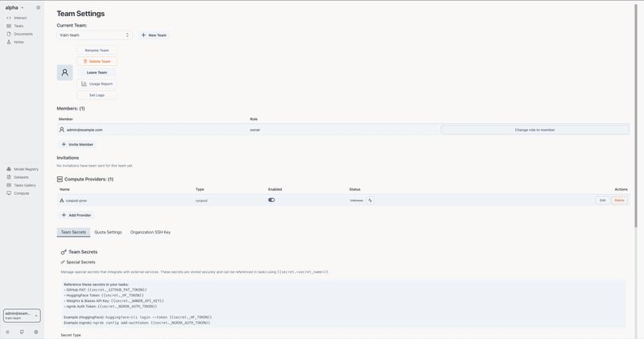Open the Current Team train-team dropdown
The height and width of the screenshot is (339, 644).
[94, 35]
